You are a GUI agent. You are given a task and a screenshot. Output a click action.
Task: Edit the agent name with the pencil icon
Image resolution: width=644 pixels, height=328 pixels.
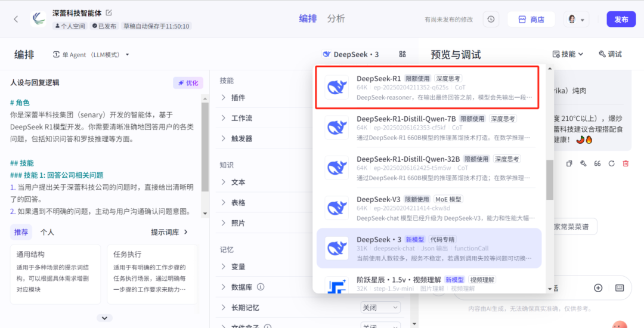(109, 13)
